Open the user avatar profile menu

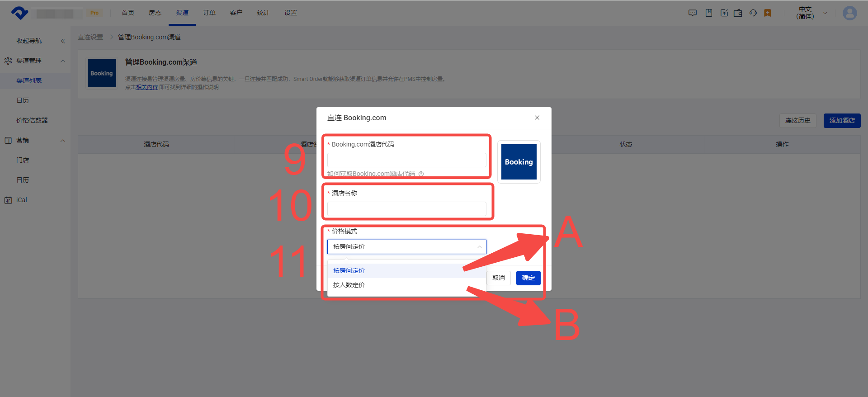pos(849,13)
